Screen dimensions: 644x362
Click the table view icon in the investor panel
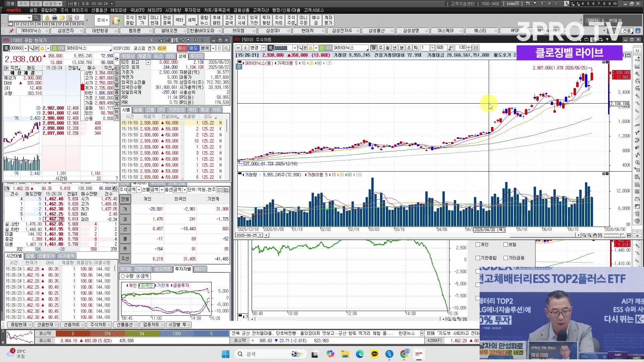pos(219,190)
